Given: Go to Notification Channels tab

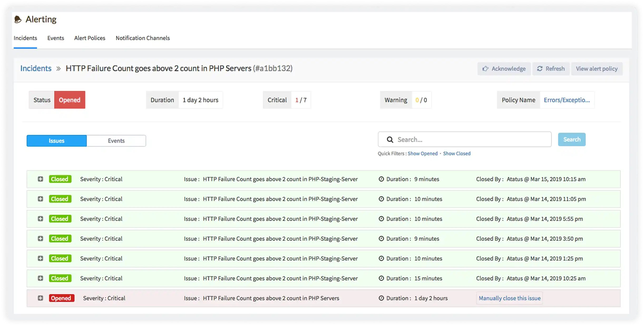Looking at the screenshot, I should pos(143,38).
